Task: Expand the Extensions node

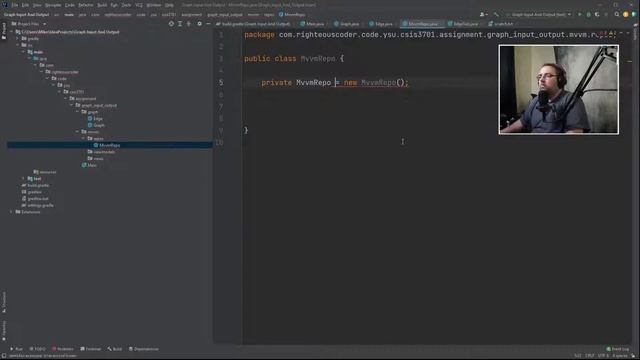Action: [11, 212]
